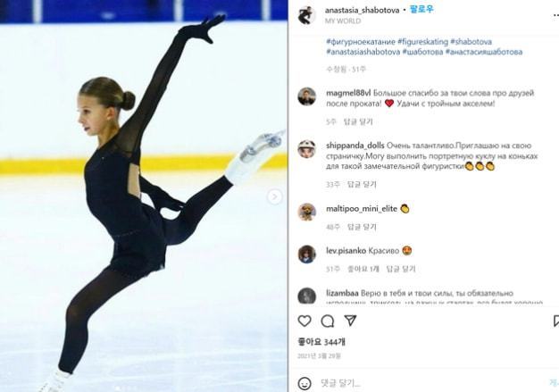Like the post with heart icon
Screen dimensions: 559x392
coord(305,321)
